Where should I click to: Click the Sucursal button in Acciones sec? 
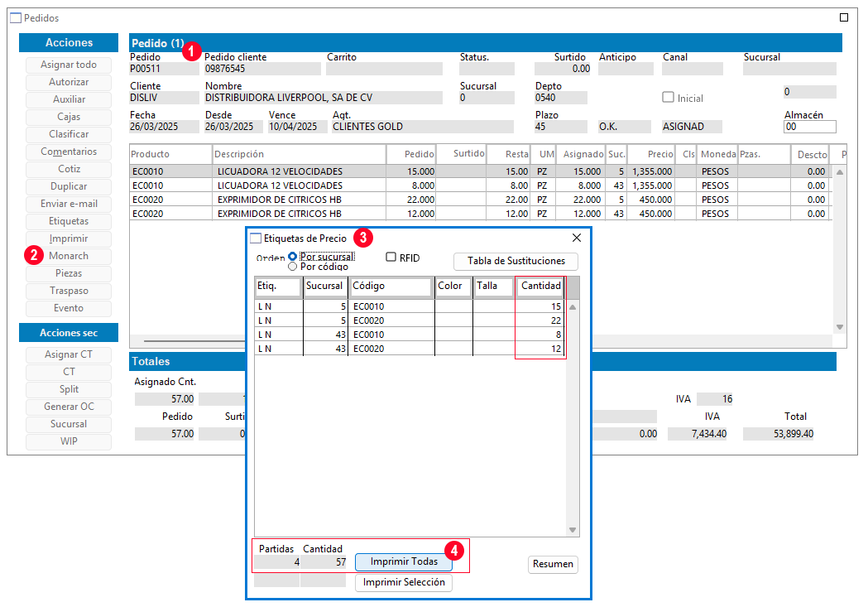tap(69, 424)
